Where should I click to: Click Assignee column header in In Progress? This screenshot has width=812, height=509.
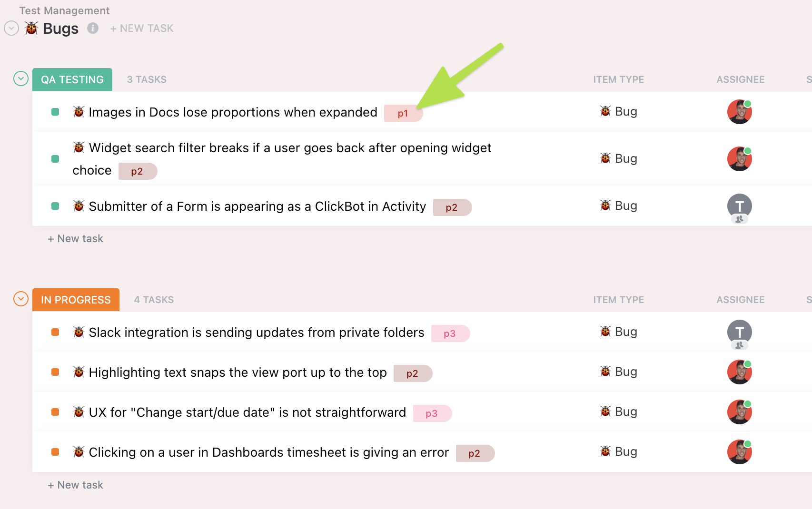[740, 300]
